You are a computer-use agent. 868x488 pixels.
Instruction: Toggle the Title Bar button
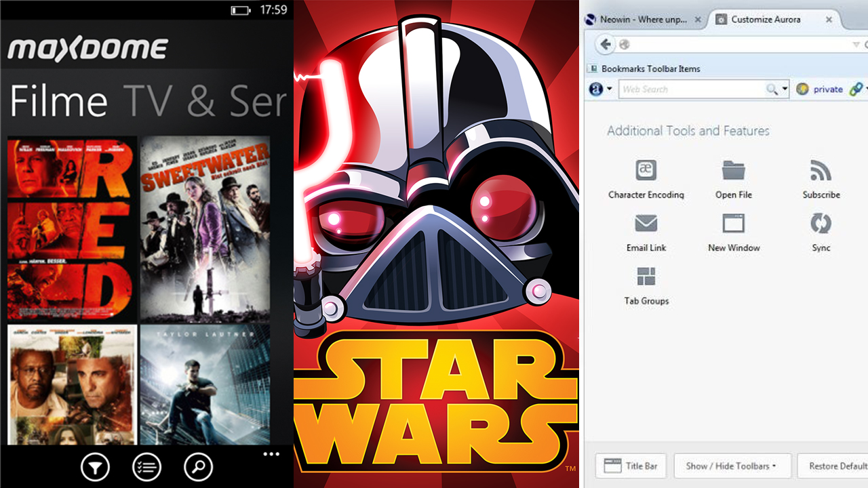(x=631, y=466)
